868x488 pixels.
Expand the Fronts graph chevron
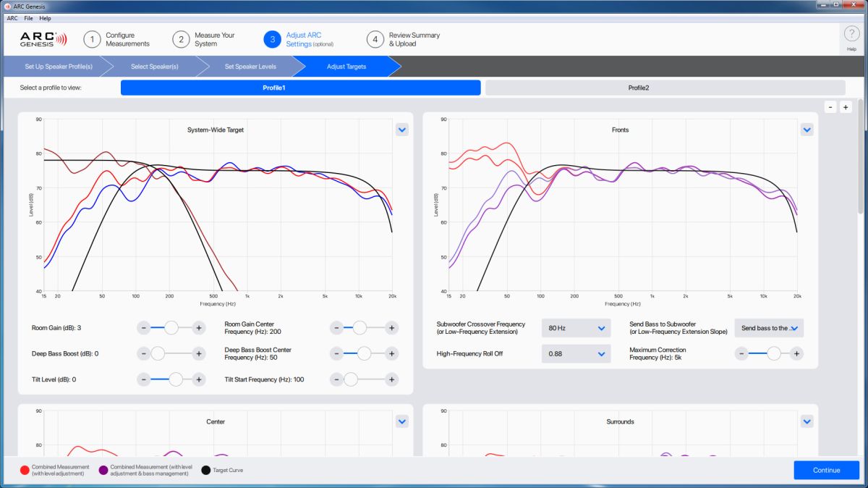click(807, 130)
